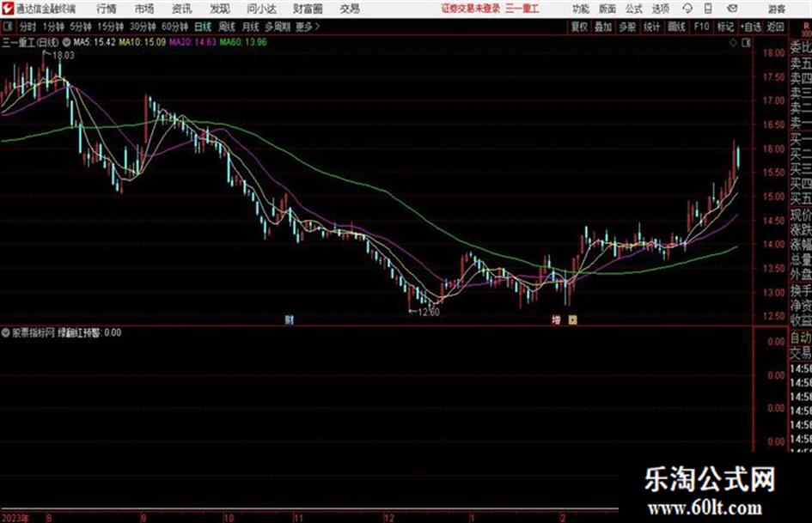812x523 pixels.
Task: Open the mobile phone icon in title bar
Action: (x=708, y=9)
